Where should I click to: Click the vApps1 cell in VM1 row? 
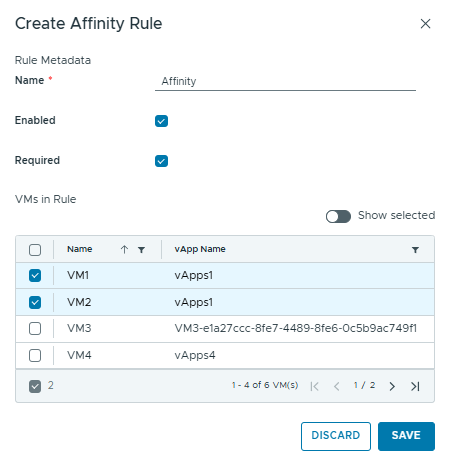[194, 276]
